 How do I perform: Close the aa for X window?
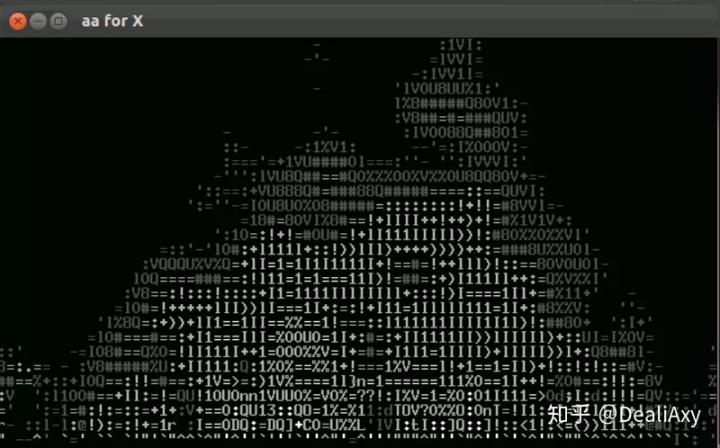[18, 21]
